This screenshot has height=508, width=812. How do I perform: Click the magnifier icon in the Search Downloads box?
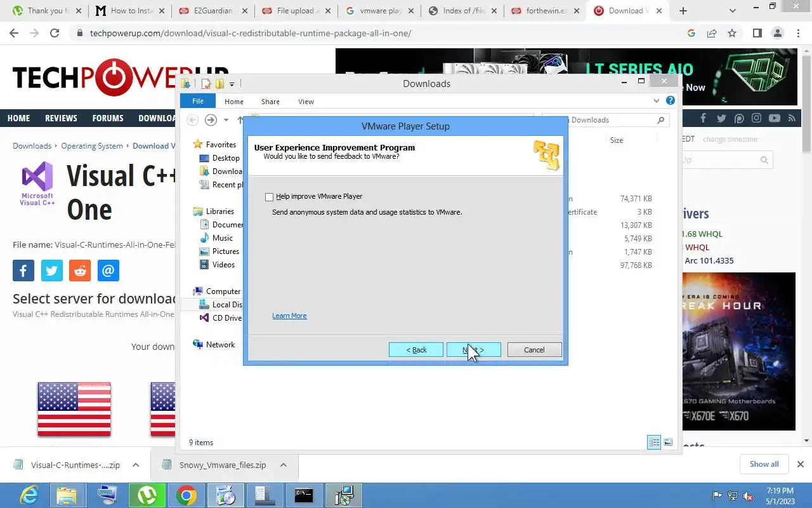(660, 120)
